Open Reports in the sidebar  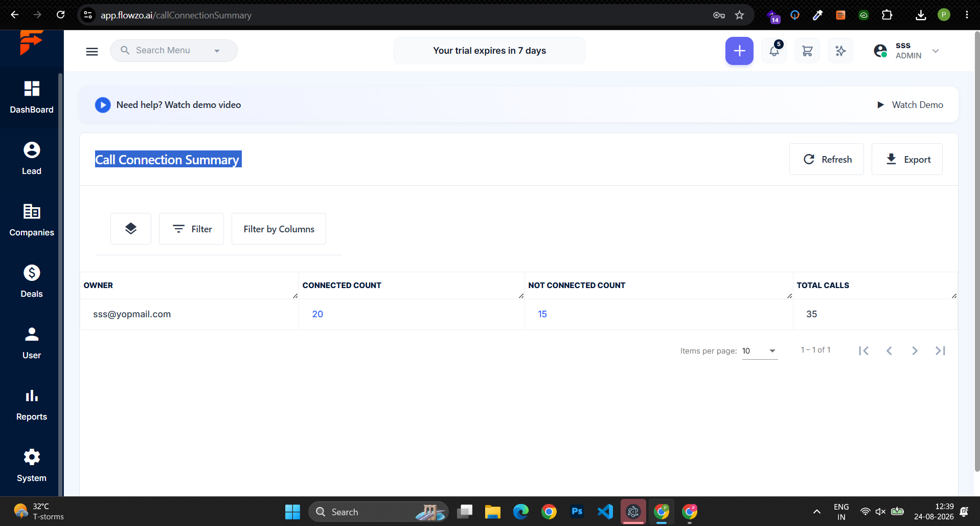click(x=31, y=404)
